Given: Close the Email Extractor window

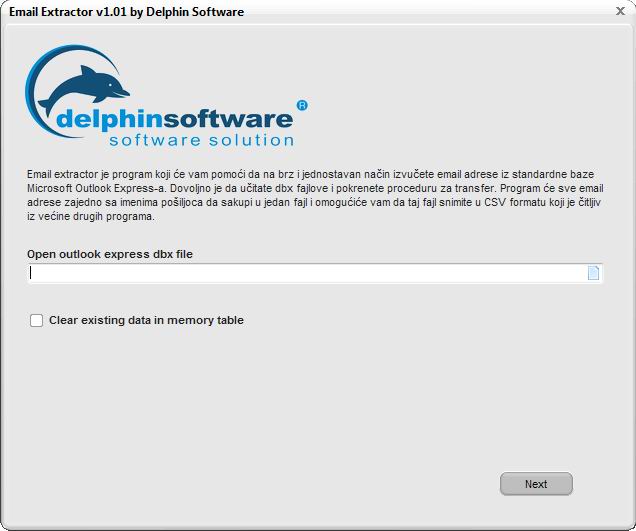Looking at the screenshot, I should [x=620, y=11].
